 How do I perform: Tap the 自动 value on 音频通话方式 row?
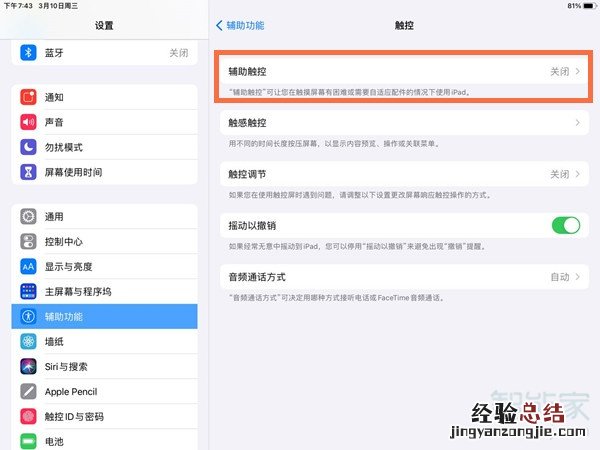coord(559,277)
